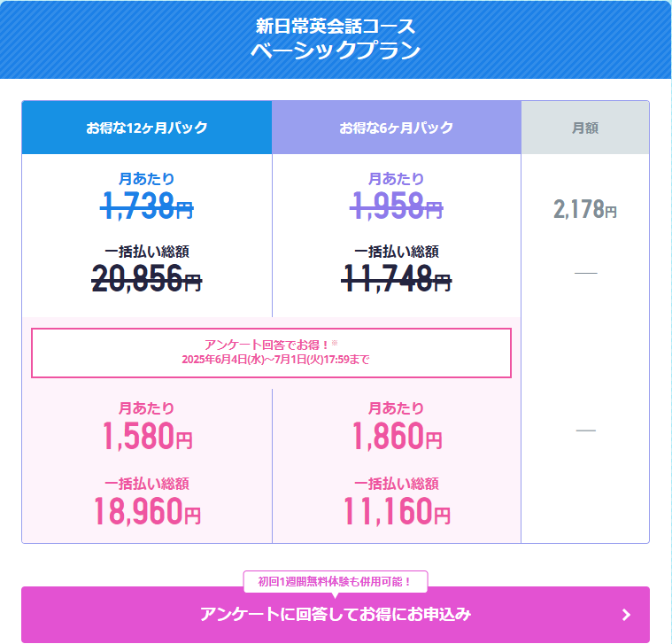Viewport: 672px width, 644px height.
Task: Click the アンケート回答でお得 campaign banner
Action: (271, 353)
